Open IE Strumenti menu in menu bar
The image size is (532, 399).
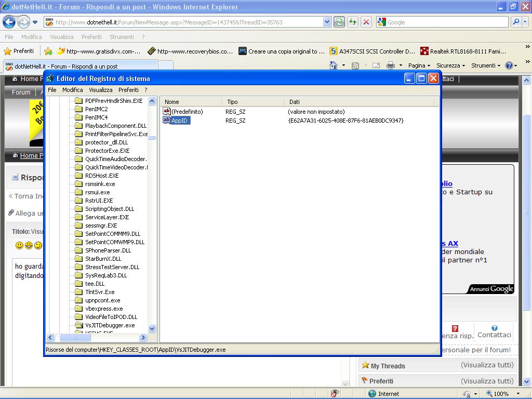[x=122, y=37]
